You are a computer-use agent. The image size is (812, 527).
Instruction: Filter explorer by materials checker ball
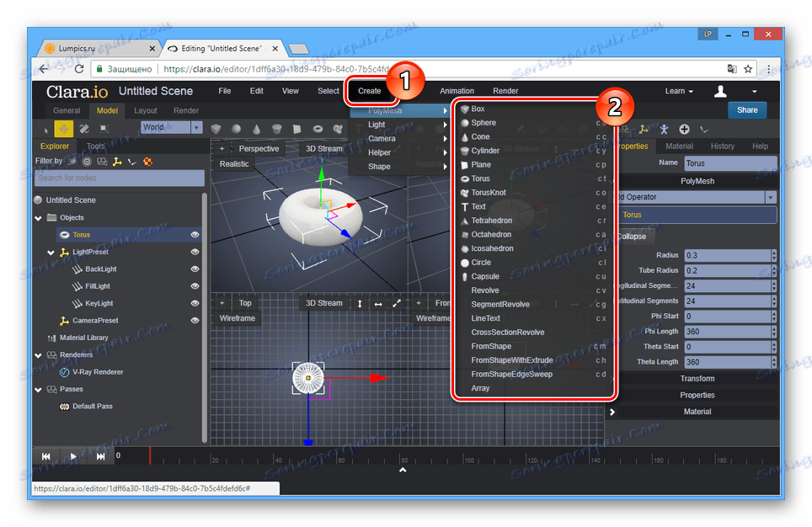148,162
